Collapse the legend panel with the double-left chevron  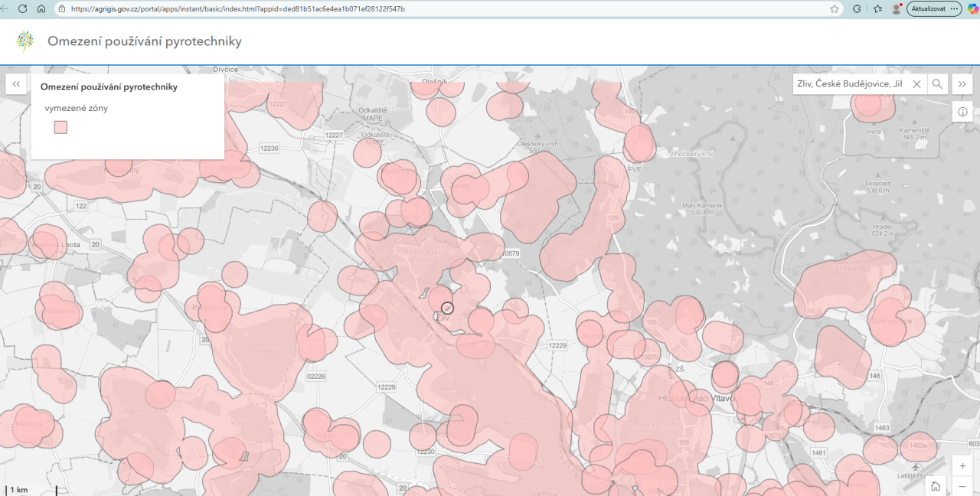tap(16, 84)
